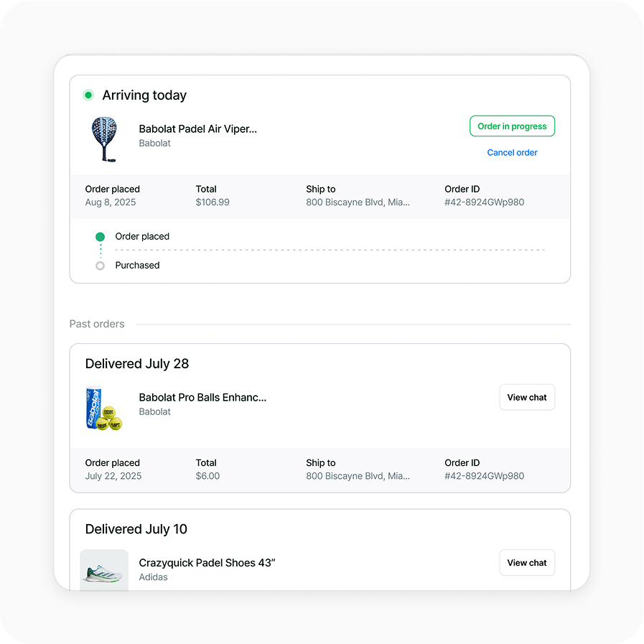Click the Delivered July 28 heading
Viewport: 644px width, 644px height.
136,364
